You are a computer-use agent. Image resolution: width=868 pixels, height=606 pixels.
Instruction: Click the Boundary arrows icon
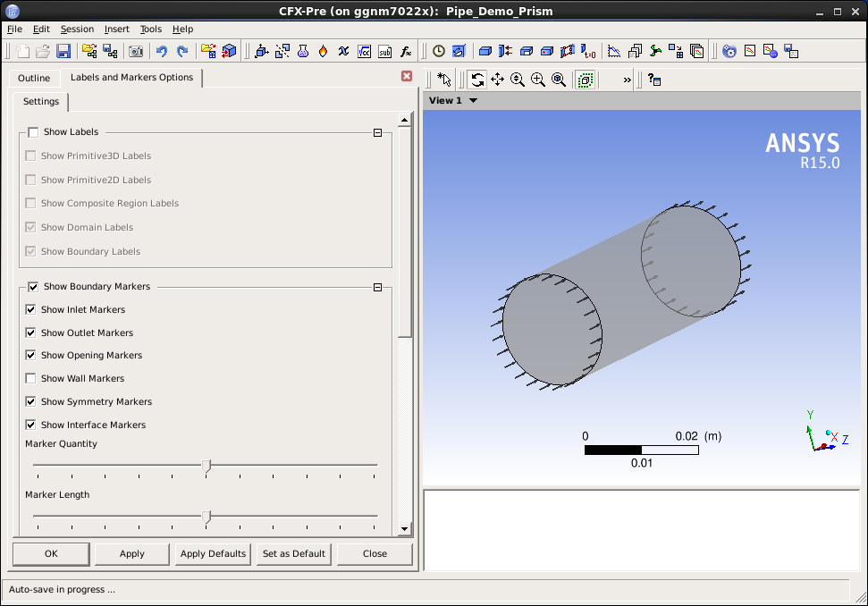[505, 52]
